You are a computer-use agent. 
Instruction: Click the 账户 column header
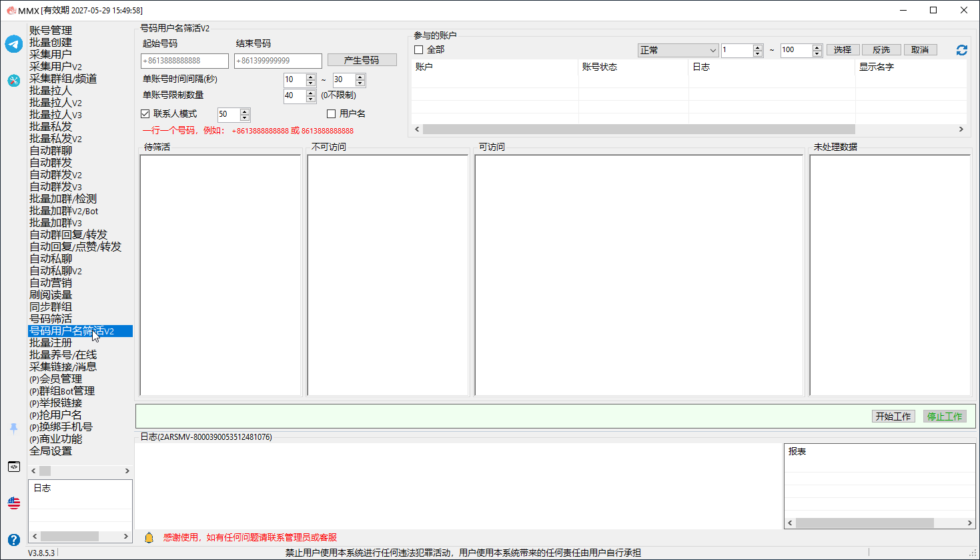click(495, 67)
